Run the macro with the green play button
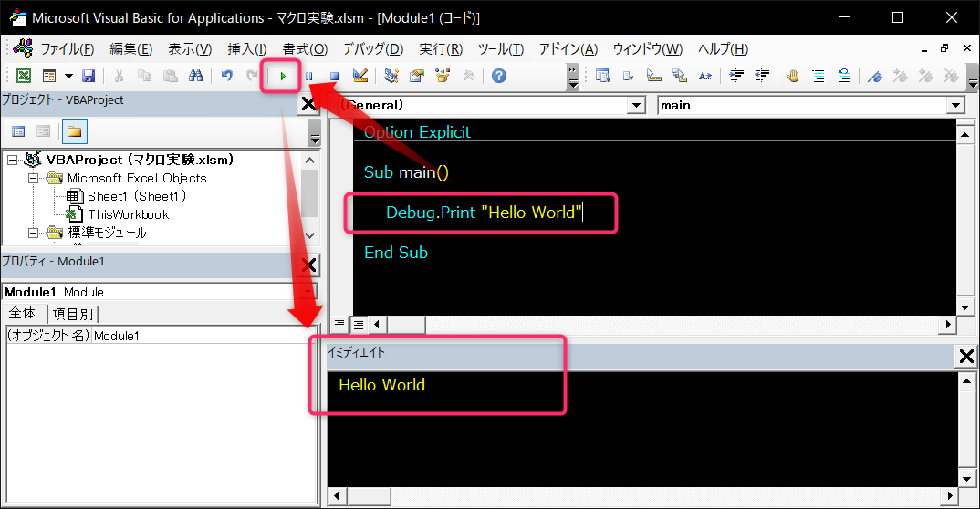 coord(283,77)
